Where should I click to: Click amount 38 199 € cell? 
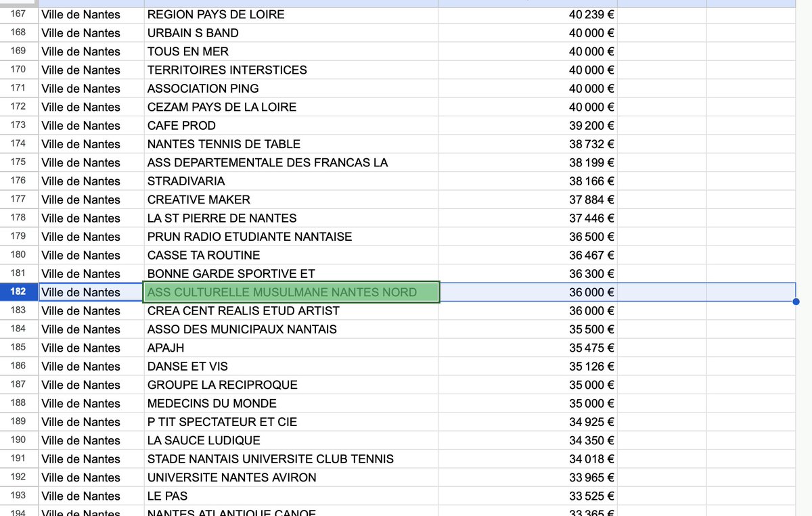[x=528, y=162]
